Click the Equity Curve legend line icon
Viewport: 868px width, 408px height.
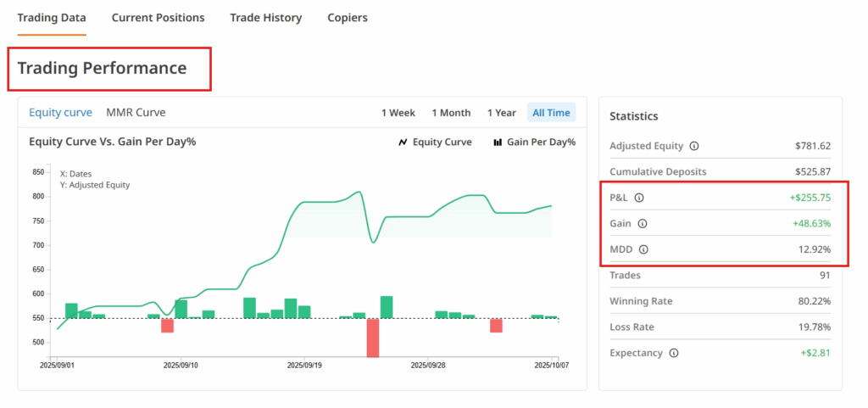[x=403, y=143]
